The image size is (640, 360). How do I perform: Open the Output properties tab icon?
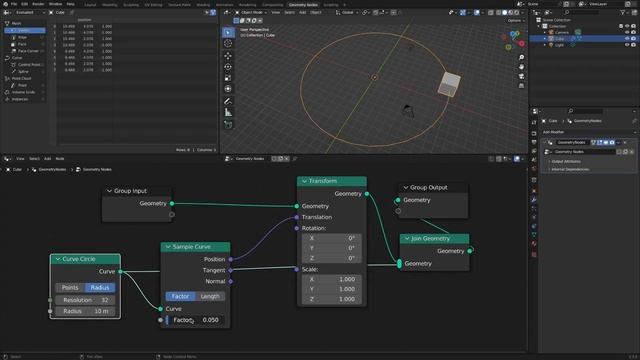(x=534, y=142)
